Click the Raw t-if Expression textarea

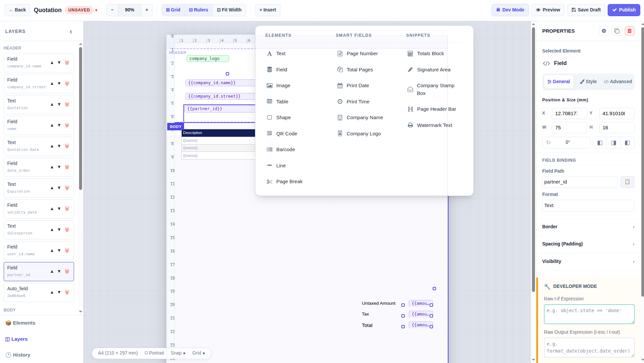pos(589,314)
